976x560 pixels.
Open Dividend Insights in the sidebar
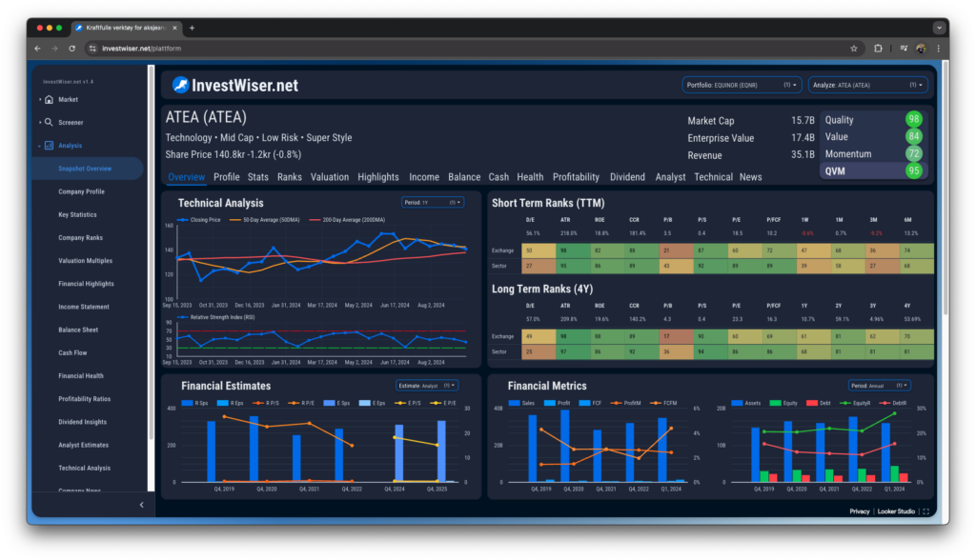tap(82, 422)
